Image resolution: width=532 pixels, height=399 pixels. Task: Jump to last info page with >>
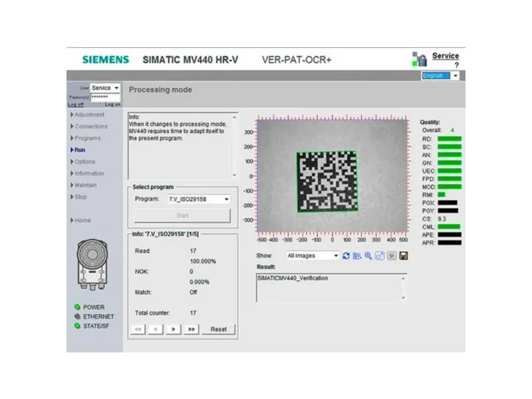tap(192, 329)
